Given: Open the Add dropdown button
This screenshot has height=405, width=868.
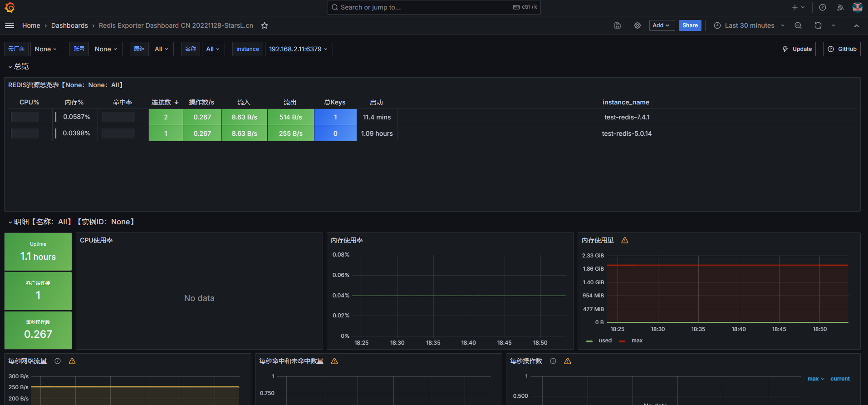Looking at the screenshot, I should [662, 25].
